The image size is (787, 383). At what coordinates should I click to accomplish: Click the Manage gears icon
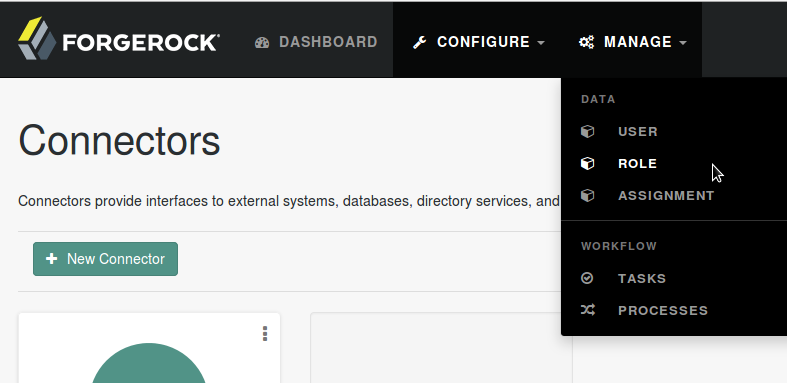(586, 42)
